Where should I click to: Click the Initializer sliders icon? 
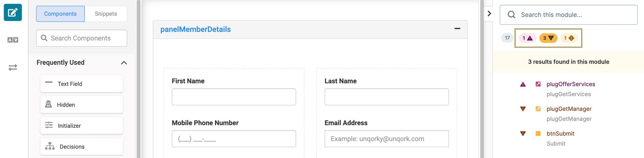click(x=49, y=125)
